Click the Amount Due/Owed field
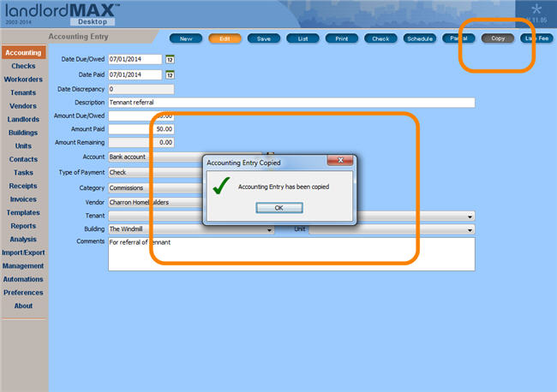The height and width of the screenshot is (392, 557). pyautogui.click(x=141, y=116)
